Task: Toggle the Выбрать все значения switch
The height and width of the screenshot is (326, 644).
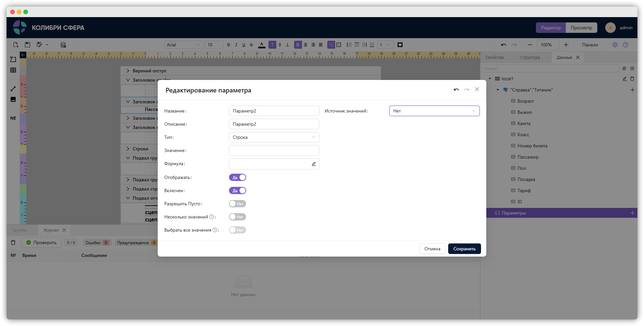Action: click(x=238, y=230)
